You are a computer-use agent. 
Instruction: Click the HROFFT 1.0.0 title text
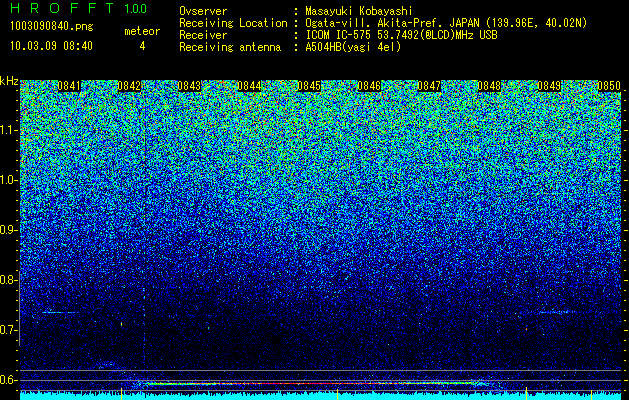pyautogui.click(x=78, y=8)
